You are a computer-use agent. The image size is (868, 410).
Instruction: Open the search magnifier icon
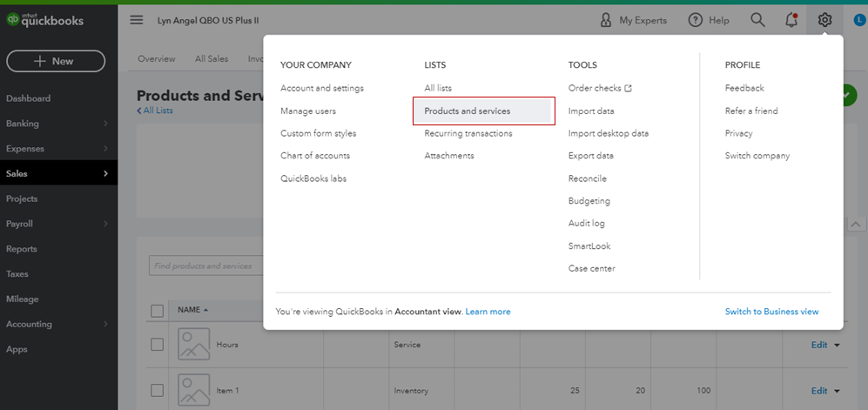pyautogui.click(x=757, y=20)
